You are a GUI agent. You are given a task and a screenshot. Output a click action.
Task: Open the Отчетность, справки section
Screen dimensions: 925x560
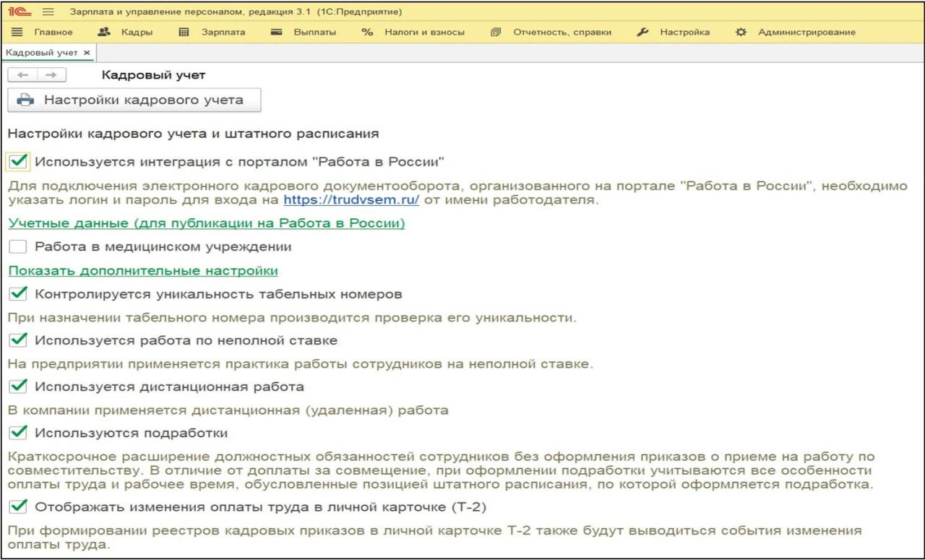551,32
